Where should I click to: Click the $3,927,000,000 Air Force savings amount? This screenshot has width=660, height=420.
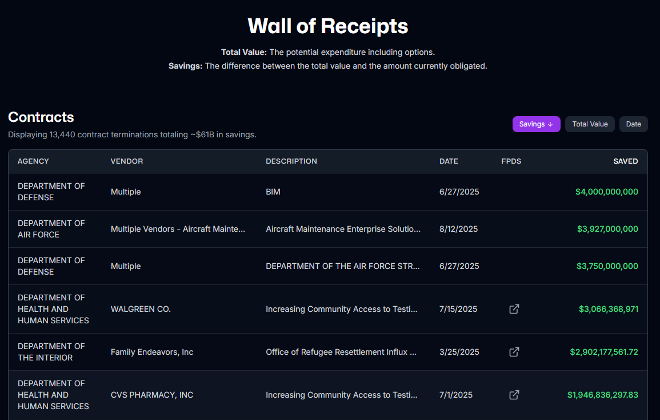click(x=606, y=229)
